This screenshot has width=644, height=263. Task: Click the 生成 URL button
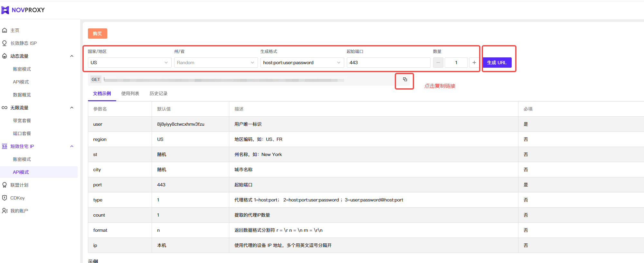tap(497, 63)
